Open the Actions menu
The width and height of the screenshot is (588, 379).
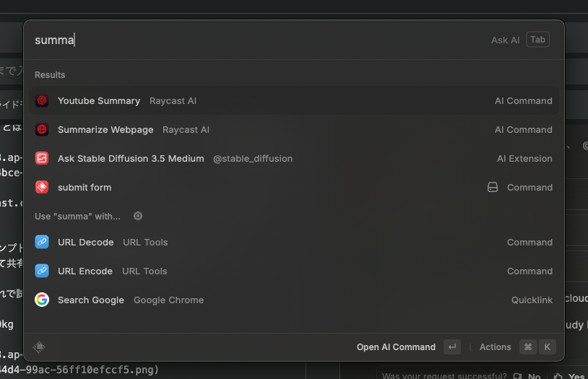point(495,347)
